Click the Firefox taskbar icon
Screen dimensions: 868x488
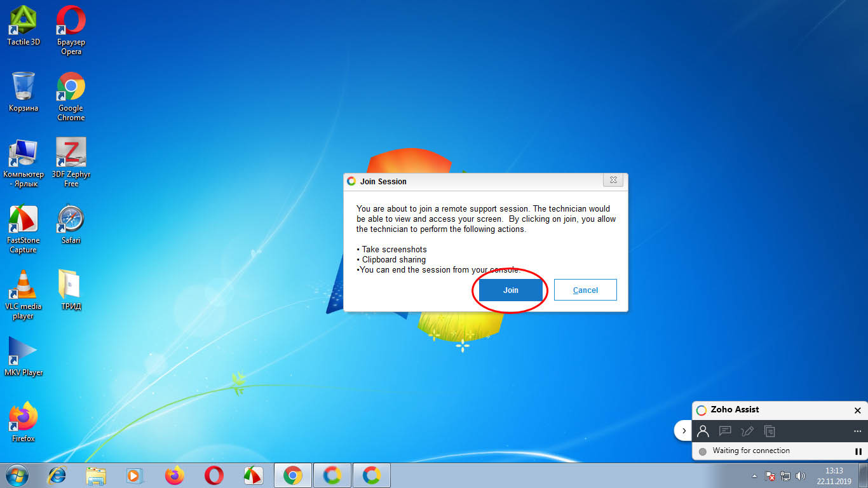click(174, 475)
